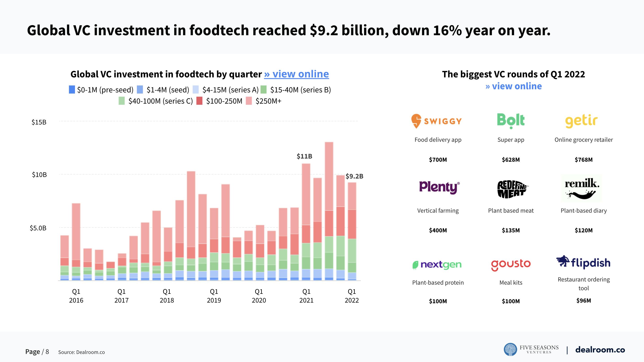Click the Five Seasons Ventures logo
The height and width of the screenshot is (362, 644).
pyautogui.click(x=531, y=349)
